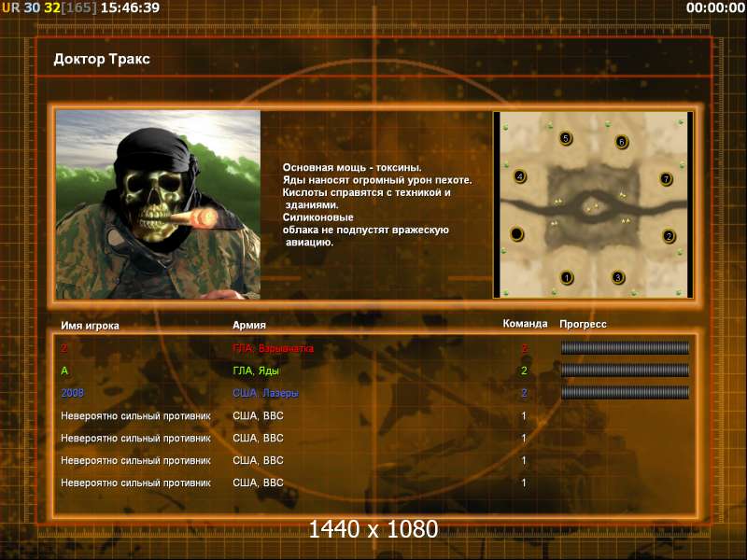Select start position marker 3 on the map
This screenshot has width=747, height=560.
click(x=617, y=277)
